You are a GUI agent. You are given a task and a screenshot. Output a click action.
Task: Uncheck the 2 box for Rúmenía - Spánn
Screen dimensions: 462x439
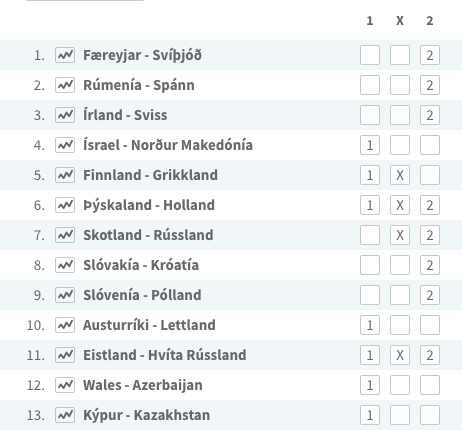[430, 85]
